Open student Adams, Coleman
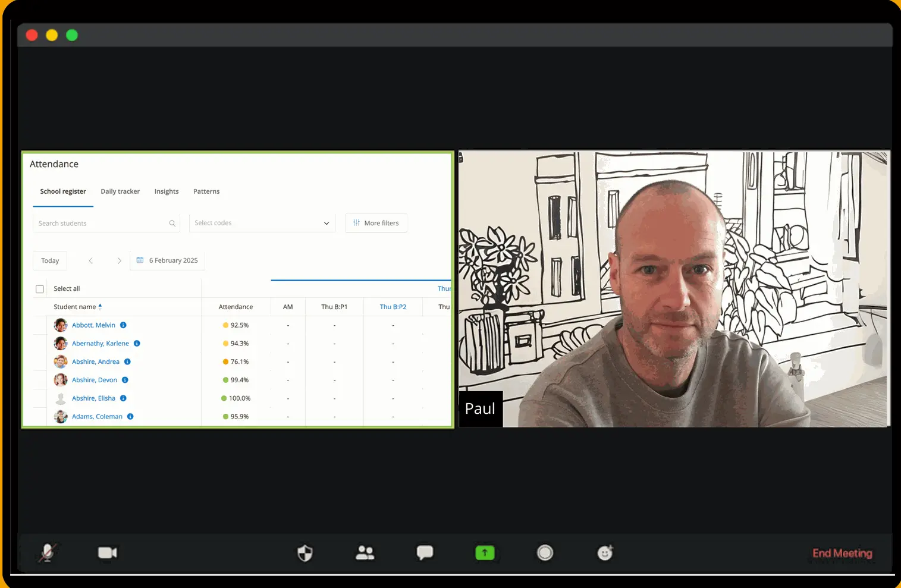 click(x=97, y=417)
